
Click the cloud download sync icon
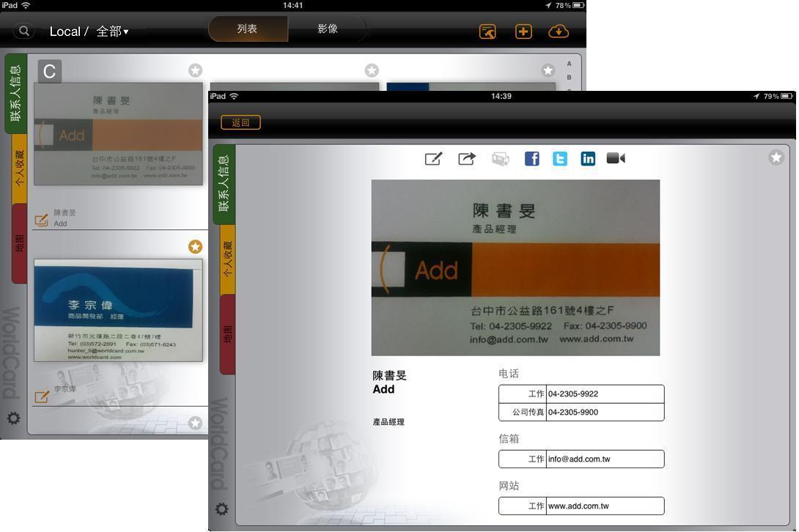tap(559, 32)
